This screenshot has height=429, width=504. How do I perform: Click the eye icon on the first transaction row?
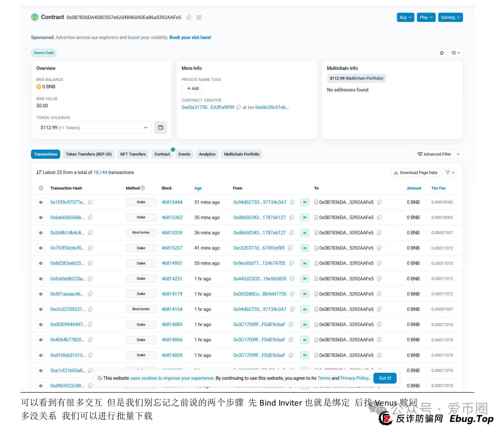click(41, 202)
